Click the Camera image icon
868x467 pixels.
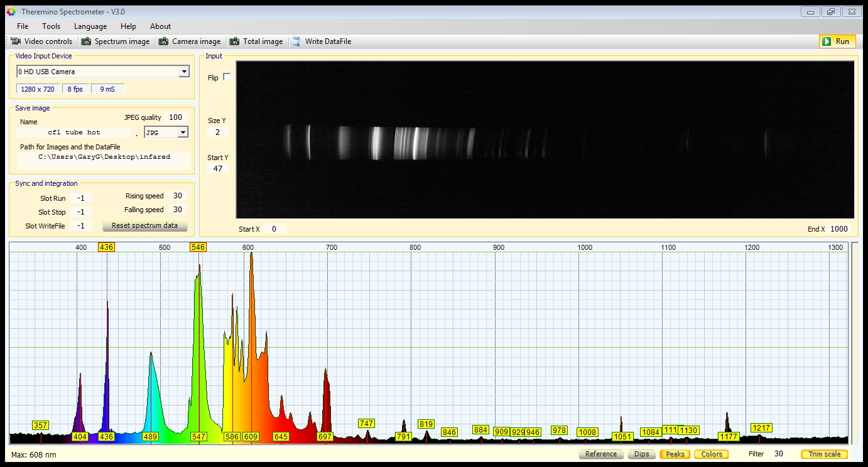coord(163,41)
